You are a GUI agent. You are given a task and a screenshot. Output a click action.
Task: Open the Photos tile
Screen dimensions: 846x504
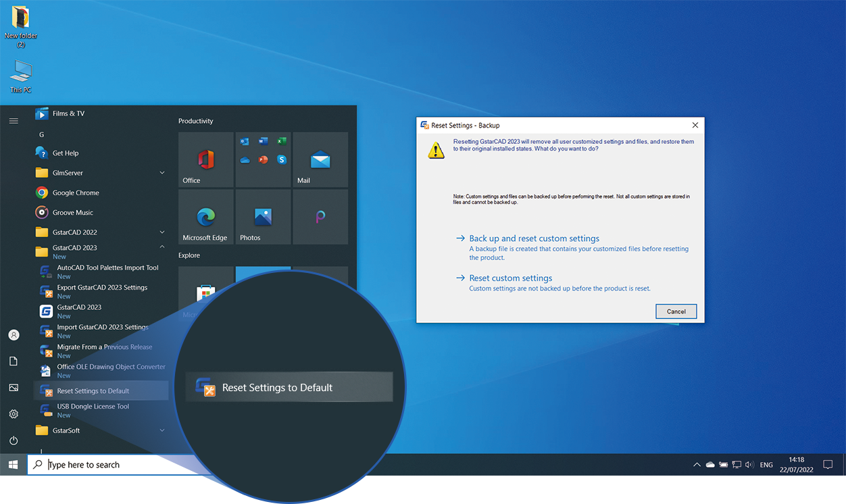click(263, 217)
